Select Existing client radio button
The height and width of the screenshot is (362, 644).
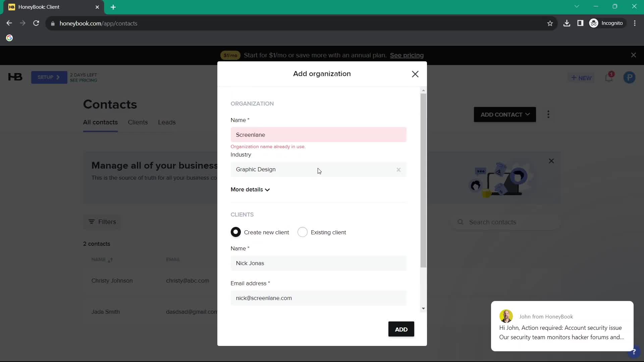(302, 232)
